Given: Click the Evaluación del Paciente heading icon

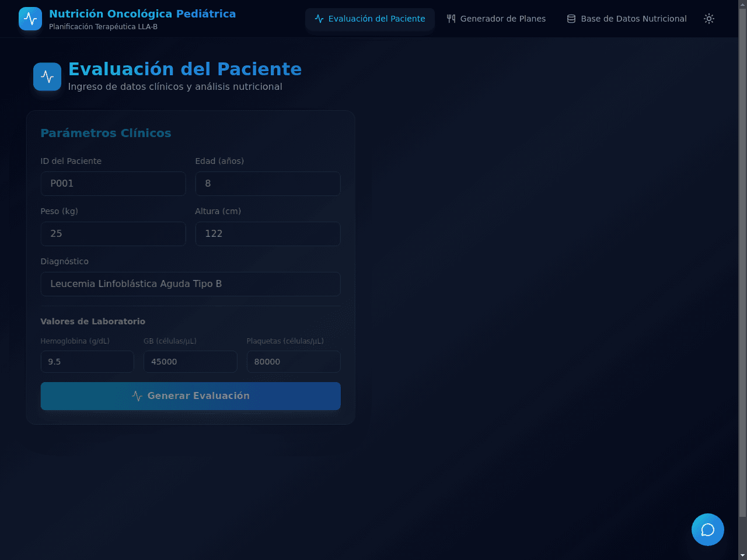Looking at the screenshot, I should pos(47,76).
